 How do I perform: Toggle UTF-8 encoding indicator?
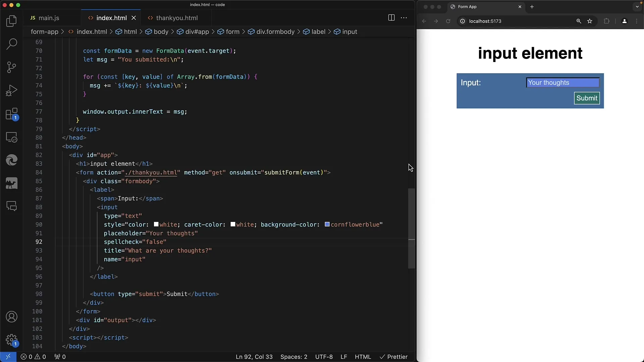tap(324, 357)
